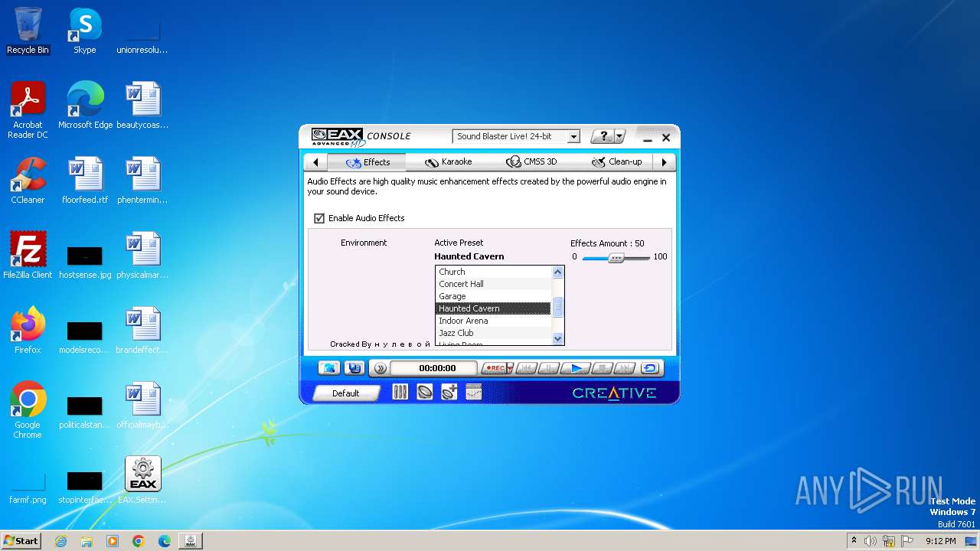This screenshot has height=551, width=980.
Task: Open the Sound Blaster Live! 24-bit device dropdown
Action: pos(516,136)
